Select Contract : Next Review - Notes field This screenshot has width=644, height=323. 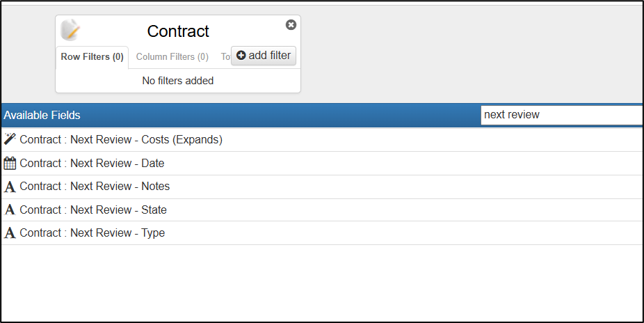[x=322, y=187]
